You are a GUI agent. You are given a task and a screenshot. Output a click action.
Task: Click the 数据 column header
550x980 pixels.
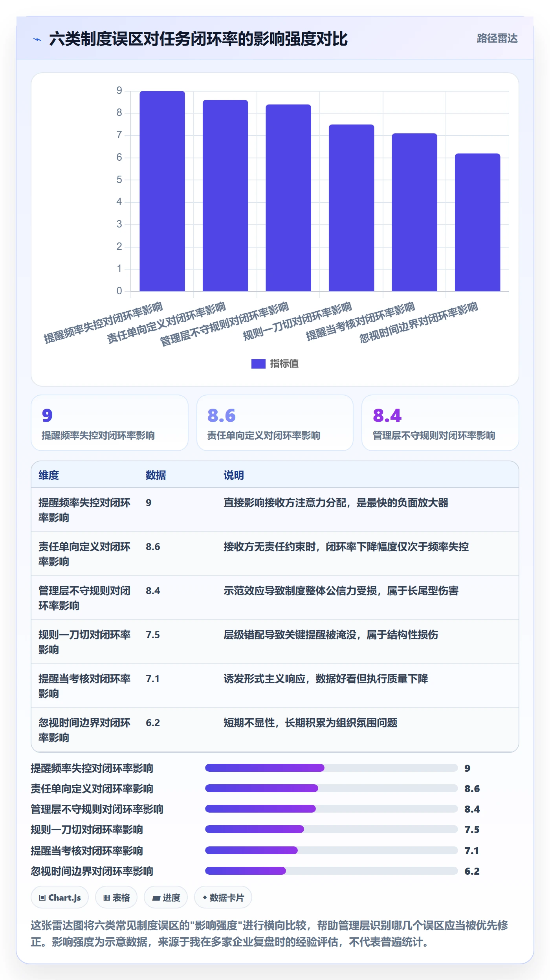click(156, 475)
